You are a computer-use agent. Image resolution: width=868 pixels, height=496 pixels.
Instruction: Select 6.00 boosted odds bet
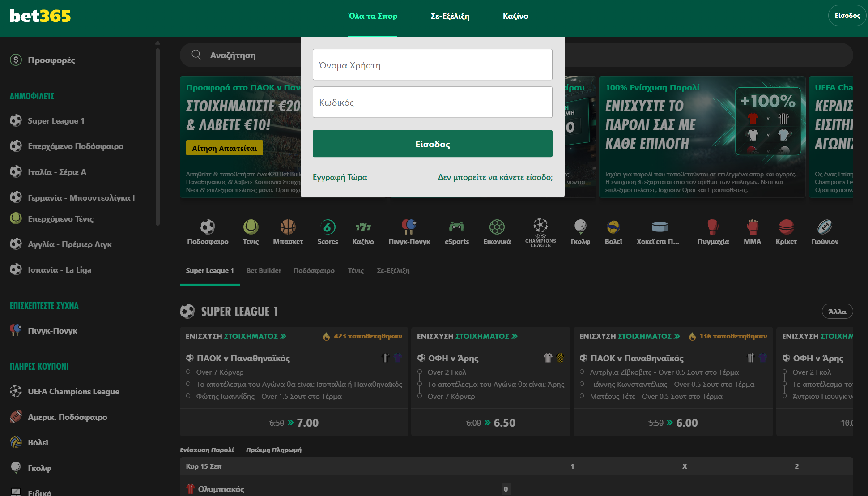[673, 423]
